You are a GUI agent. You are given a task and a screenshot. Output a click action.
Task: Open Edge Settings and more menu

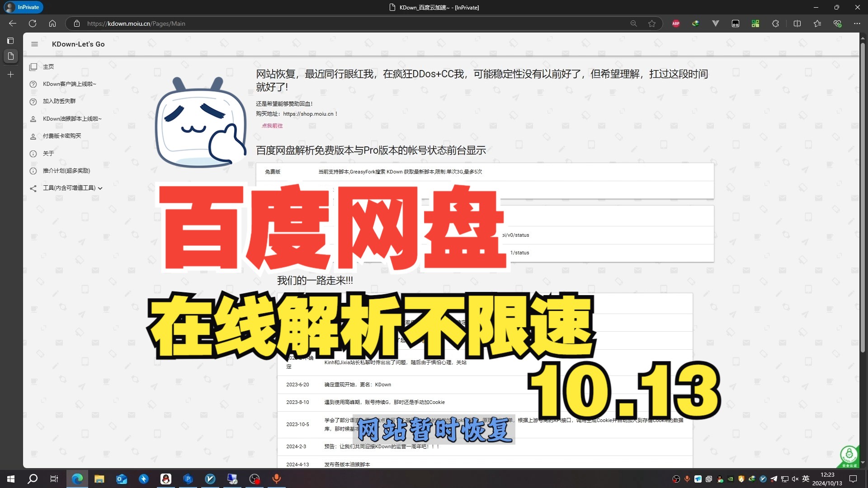point(857,23)
